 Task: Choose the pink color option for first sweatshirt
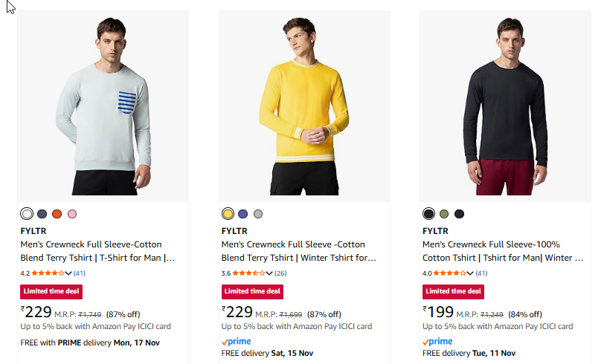[x=72, y=214]
